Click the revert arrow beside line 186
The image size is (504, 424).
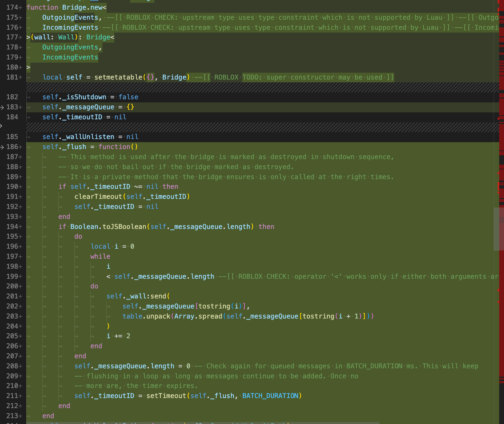[2, 147]
